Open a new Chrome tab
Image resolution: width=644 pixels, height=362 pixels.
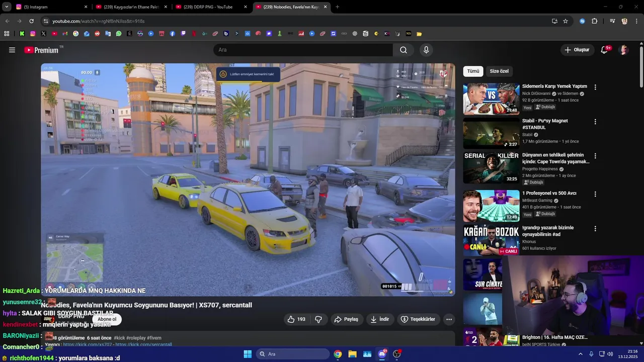337,7
